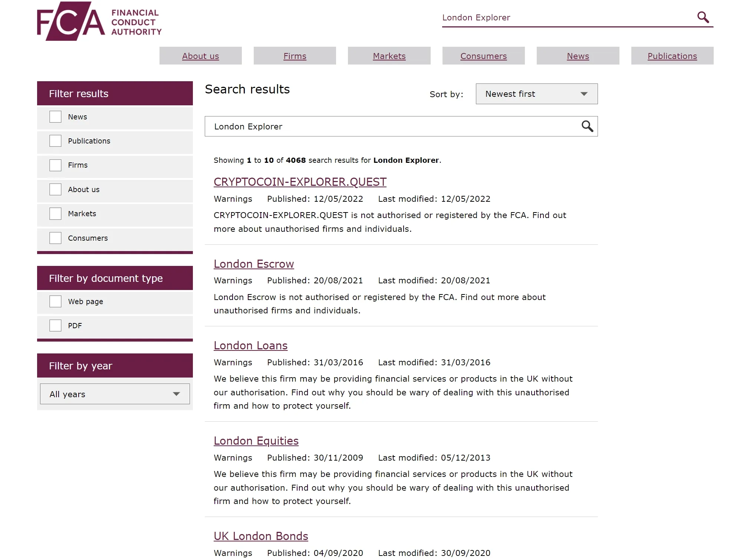Click the header search magnifier icon

tap(703, 17)
